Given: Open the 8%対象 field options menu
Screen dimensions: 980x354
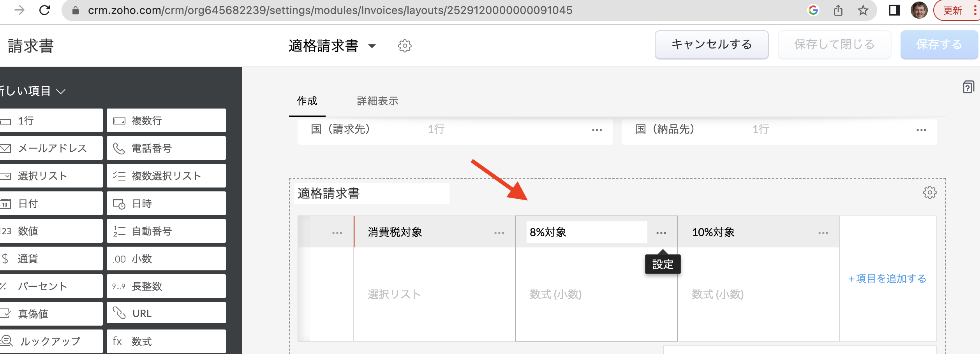Looking at the screenshot, I should tap(661, 233).
